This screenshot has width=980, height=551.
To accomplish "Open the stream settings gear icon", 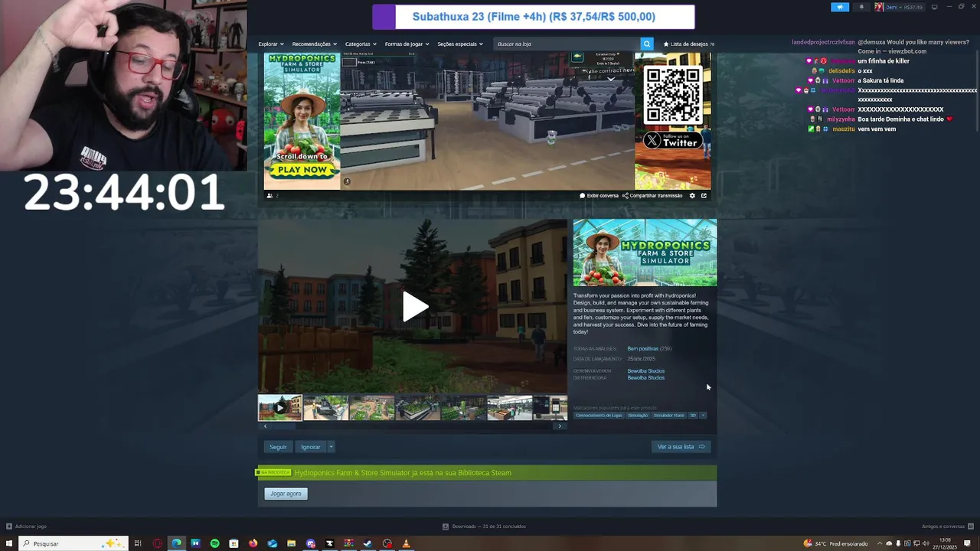I will (692, 195).
